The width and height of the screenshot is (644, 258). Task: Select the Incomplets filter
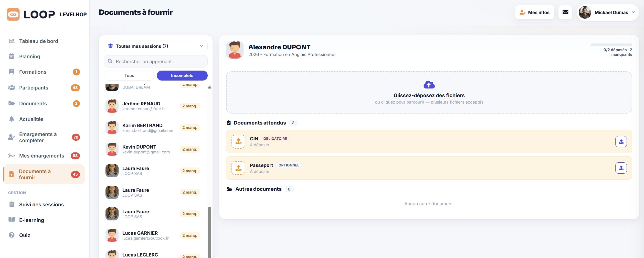coord(182,75)
